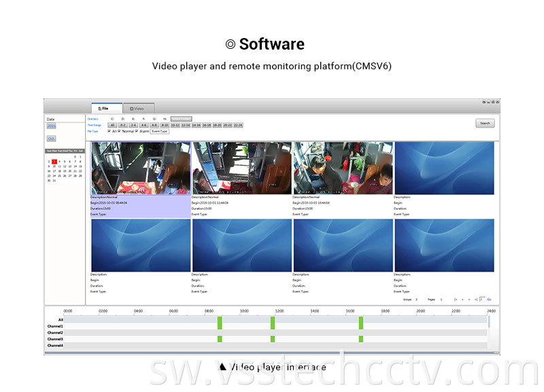This screenshot has height=392, width=544.
Task: Click the 16:44 green segment on All row
Action: tap(361, 319)
